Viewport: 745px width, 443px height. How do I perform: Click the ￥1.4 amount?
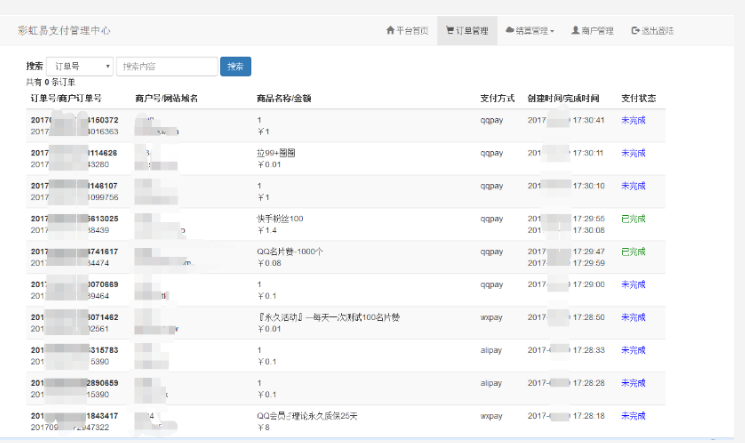click(267, 230)
